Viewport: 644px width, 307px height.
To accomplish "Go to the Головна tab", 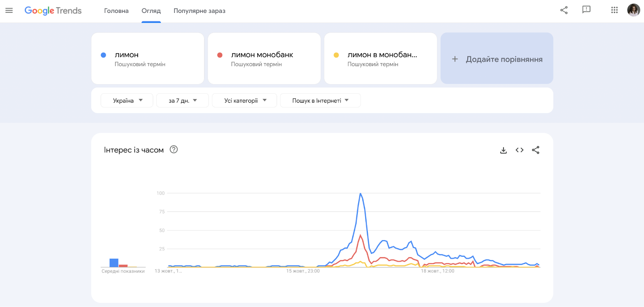I will click(x=116, y=11).
